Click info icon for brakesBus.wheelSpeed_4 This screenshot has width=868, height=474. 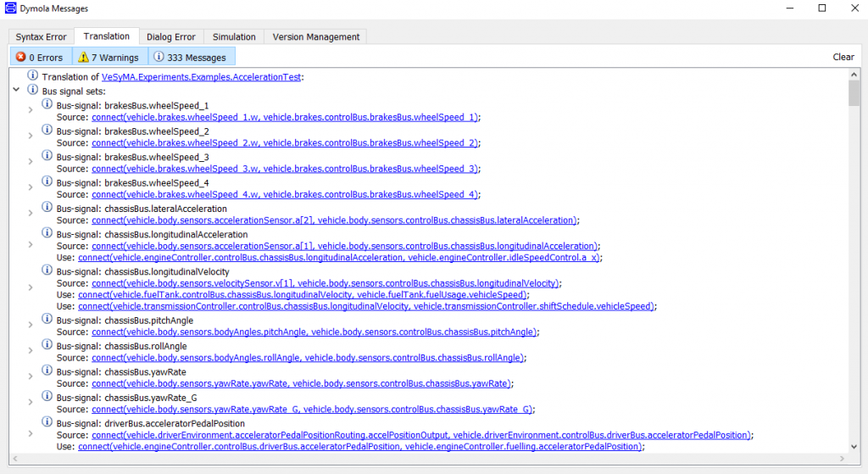pos(47,181)
